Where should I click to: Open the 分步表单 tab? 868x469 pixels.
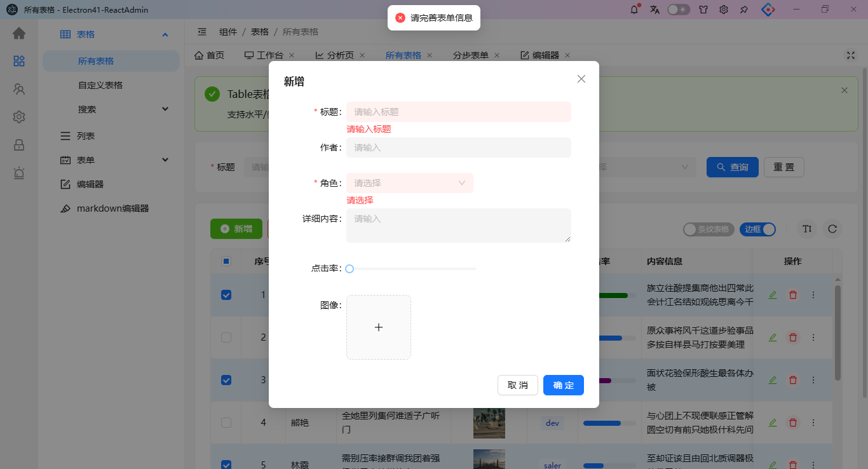pos(471,55)
